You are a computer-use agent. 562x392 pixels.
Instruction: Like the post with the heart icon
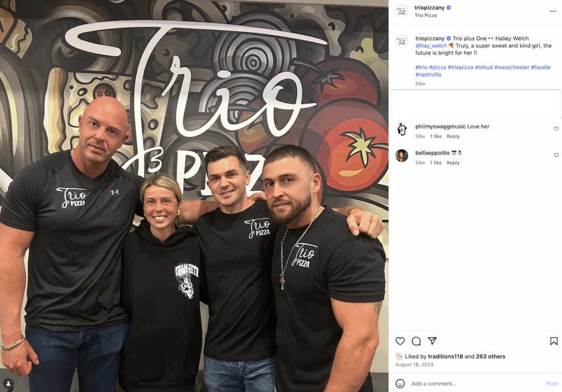pyautogui.click(x=400, y=341)
